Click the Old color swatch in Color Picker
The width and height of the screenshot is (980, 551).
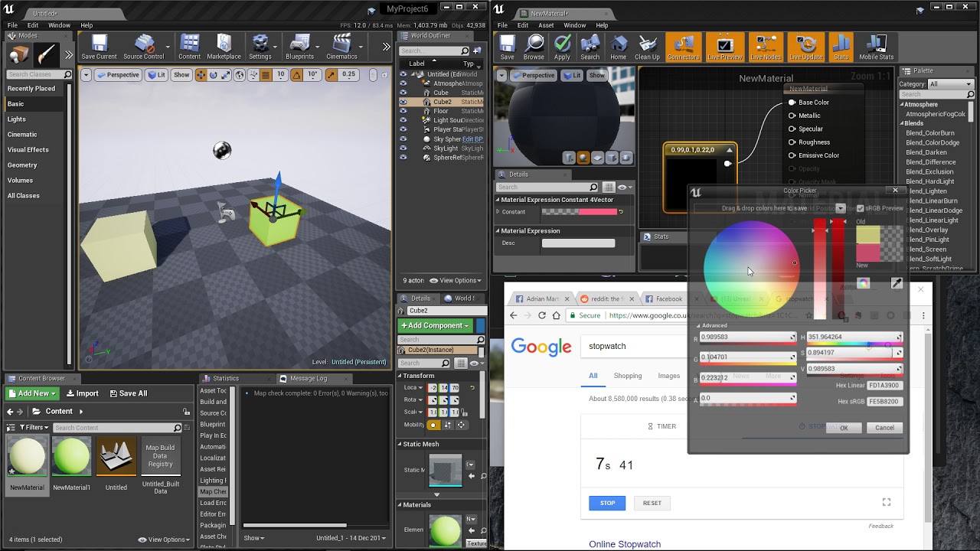(x=867, y=235)
